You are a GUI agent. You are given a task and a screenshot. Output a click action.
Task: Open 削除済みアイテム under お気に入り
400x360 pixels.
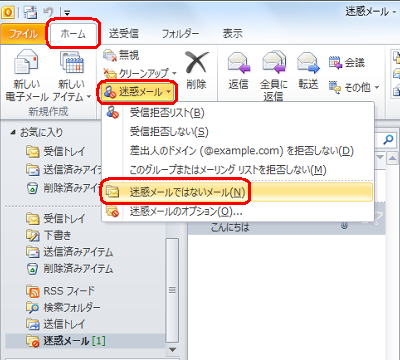click(63, 188)
